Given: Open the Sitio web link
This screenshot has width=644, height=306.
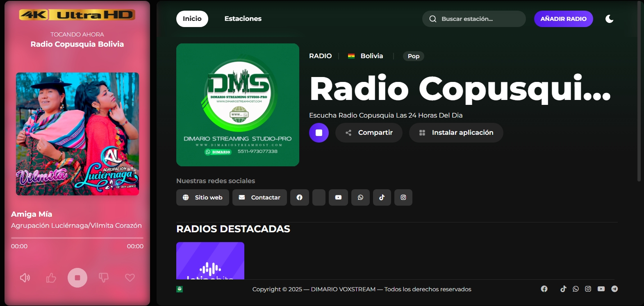Looking at the screenshot, I should 203,197.
